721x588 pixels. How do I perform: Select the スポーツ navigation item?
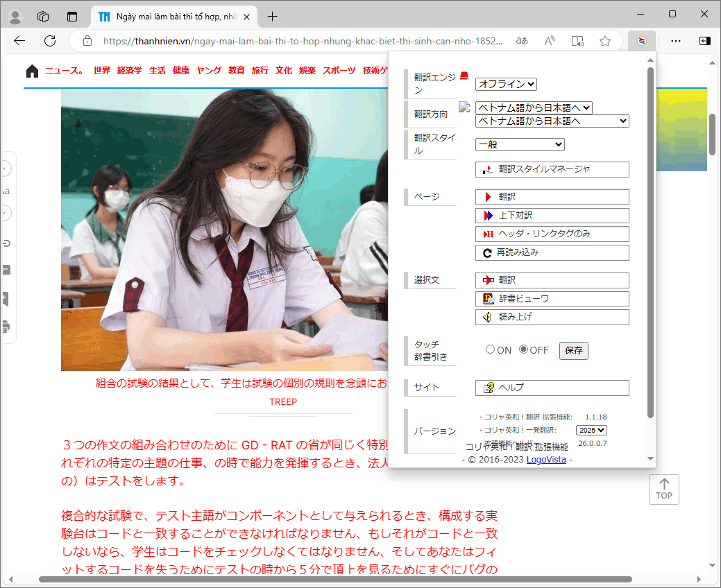[x=339, y=71]
